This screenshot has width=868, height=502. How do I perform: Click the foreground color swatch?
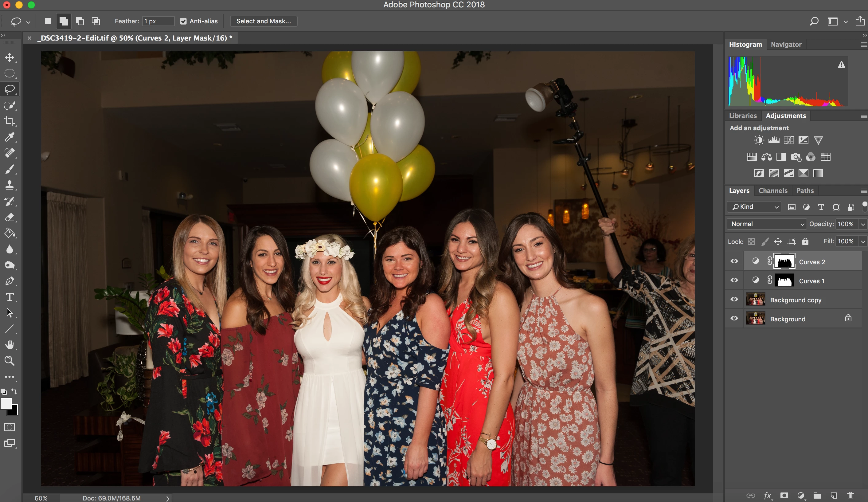coord(6,403)
